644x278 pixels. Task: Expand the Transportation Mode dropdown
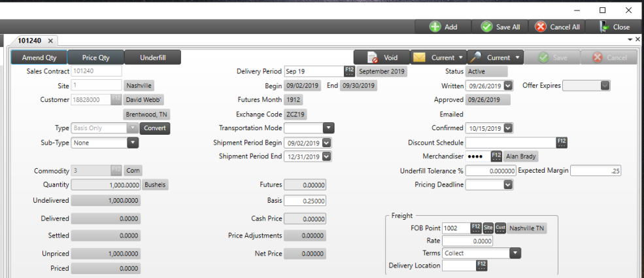pos(328,128)
